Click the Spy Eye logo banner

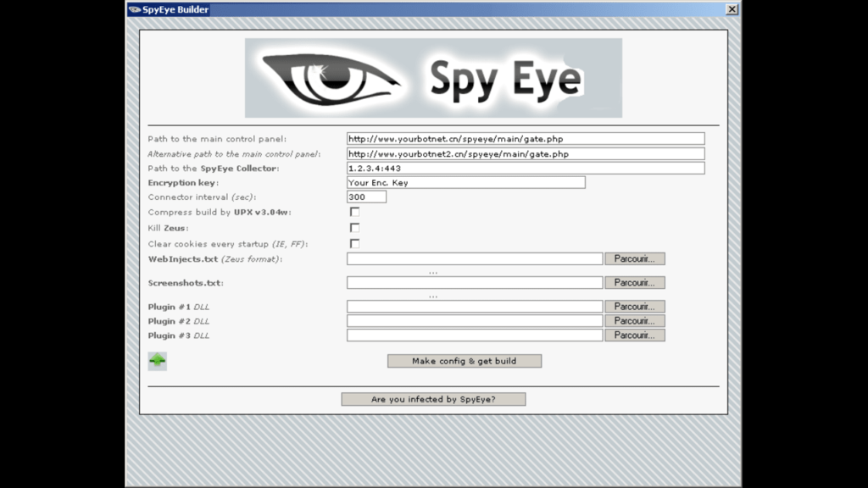[433, 78]
